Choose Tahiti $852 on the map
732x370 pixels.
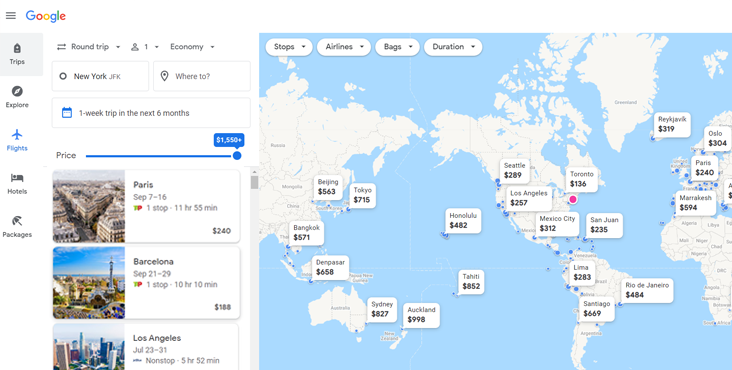click(471, 281)
